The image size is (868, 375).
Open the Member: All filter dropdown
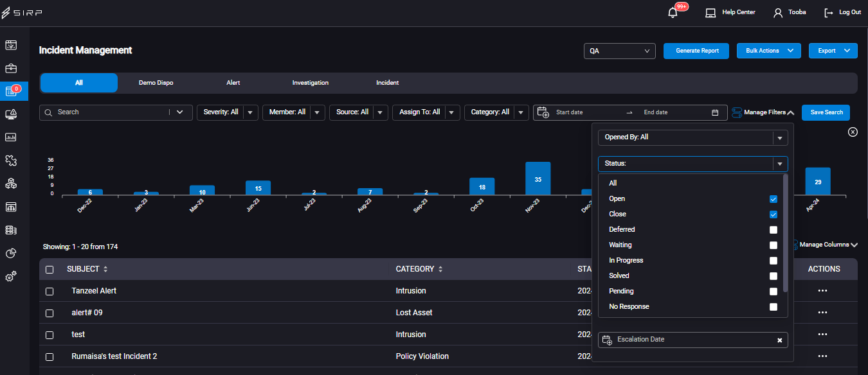(294, 112)
